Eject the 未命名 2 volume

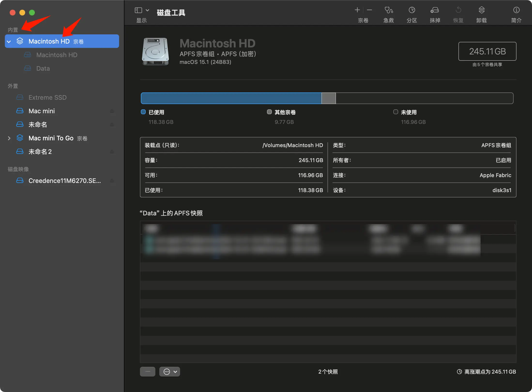coord(112,152)
